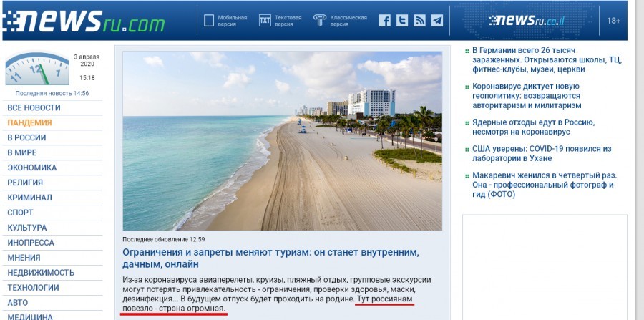Screen dimensions: 644x320
Task: Click the beach photo thumbnail
Action: 282,140
